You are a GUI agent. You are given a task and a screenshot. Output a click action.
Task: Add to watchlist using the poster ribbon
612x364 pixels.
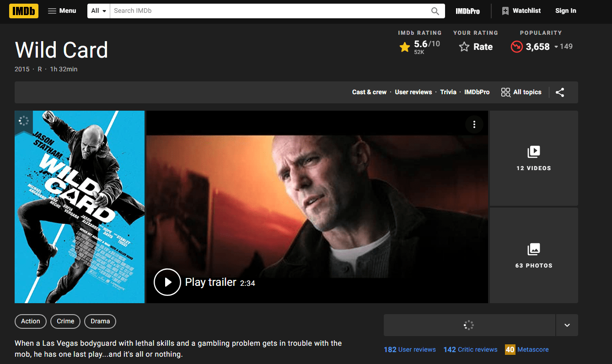coord(24,122)
